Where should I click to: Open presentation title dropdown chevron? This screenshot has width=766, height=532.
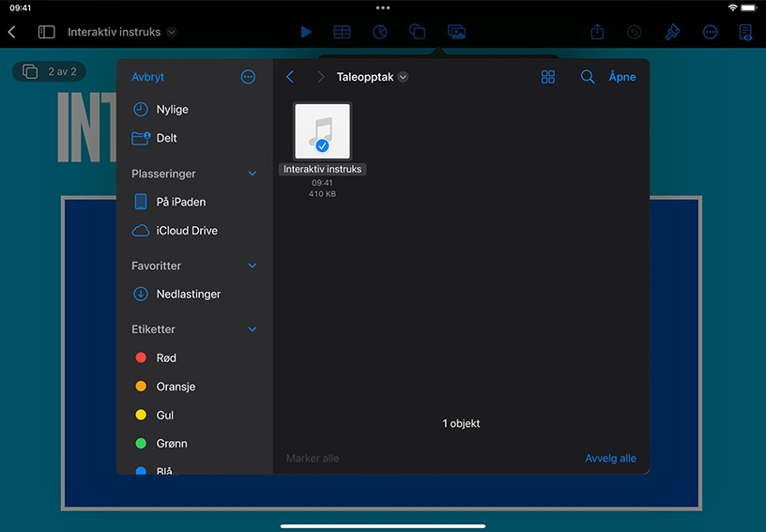[172, 32]
